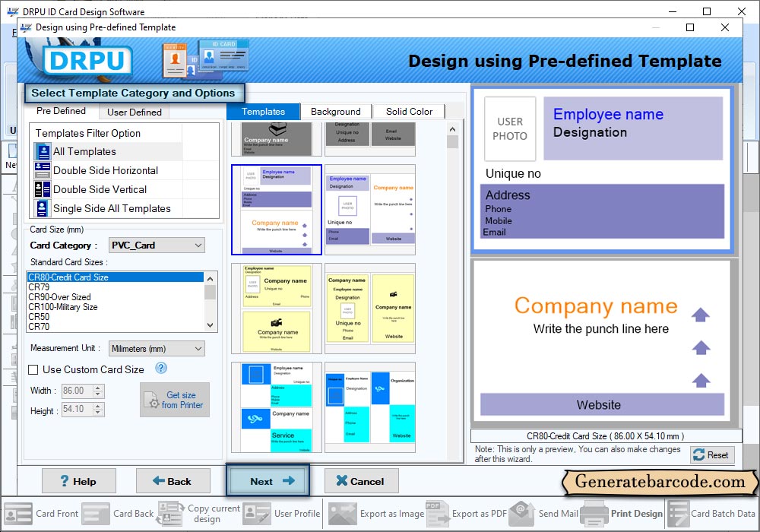Click the template list scroll up arrow
The width and height of the screenshot is (760, 532).
452,129
